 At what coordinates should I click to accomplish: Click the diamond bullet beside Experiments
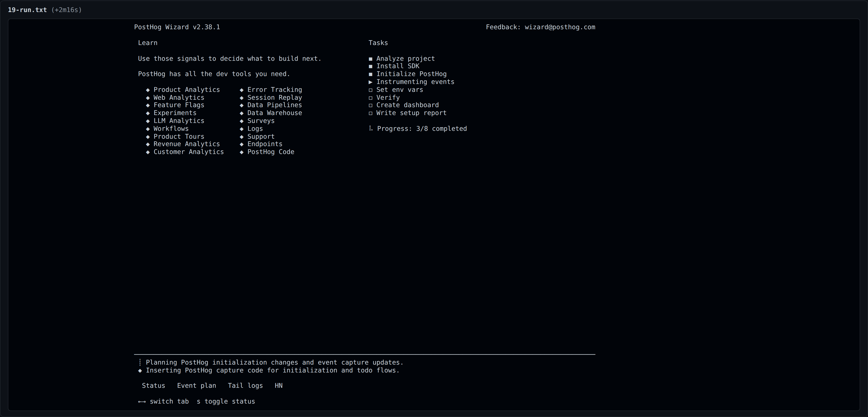(148, 113)
